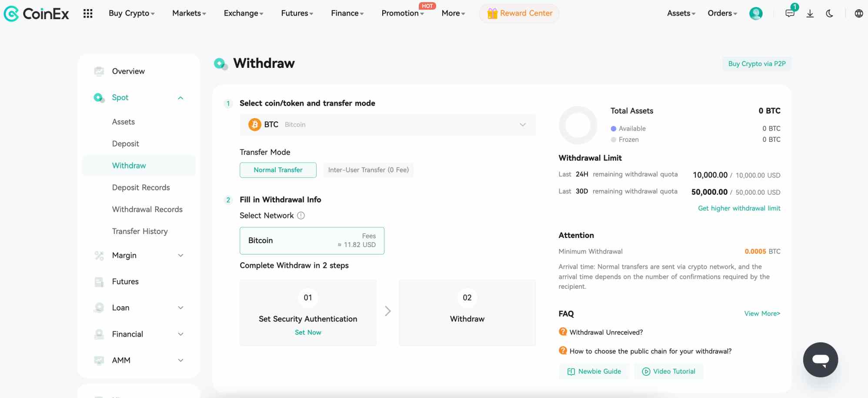Open the language globe icon
This screenshot has width=868, height=398.
(859, 13)
